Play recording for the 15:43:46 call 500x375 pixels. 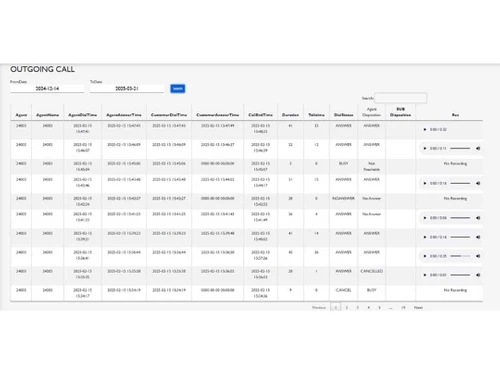pos(425,183)
